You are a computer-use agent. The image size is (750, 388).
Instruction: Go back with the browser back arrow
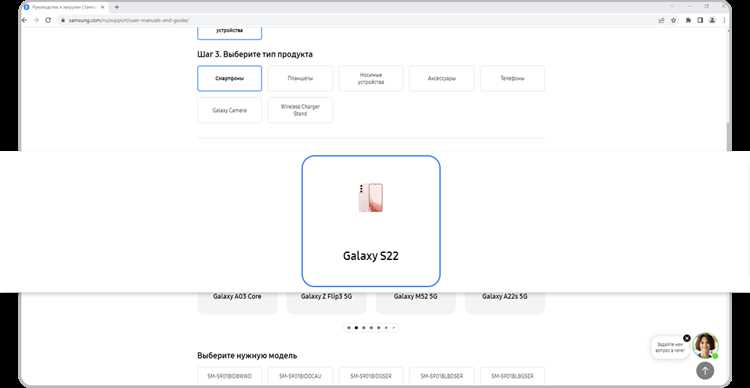click(24, 20)
